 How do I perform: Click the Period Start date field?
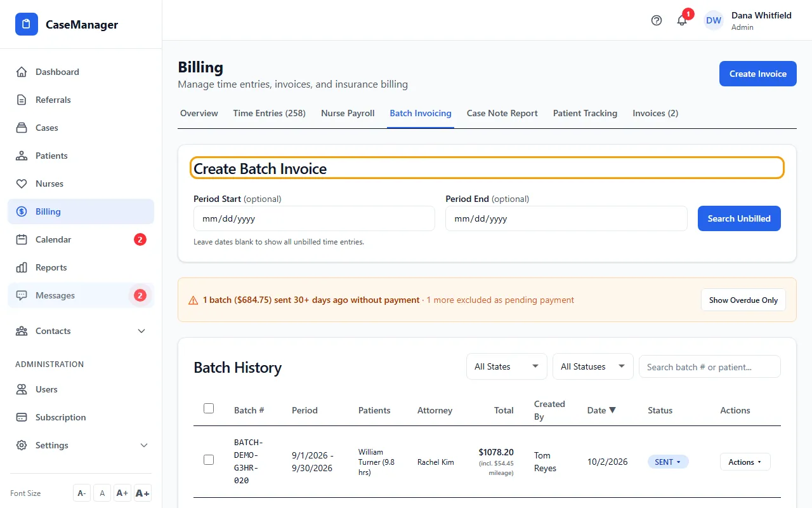[314, 218]
